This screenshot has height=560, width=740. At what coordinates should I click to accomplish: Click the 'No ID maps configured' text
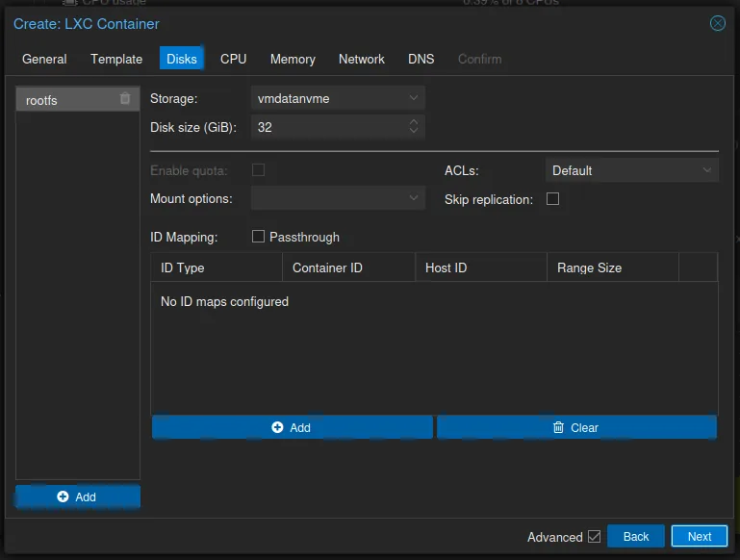[x=224, y=301]
